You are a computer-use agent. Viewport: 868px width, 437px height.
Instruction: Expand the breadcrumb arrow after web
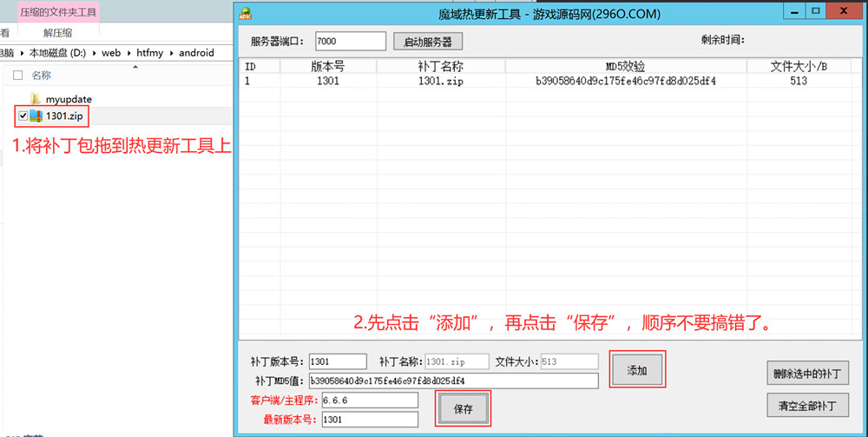[x=128, y=53]
